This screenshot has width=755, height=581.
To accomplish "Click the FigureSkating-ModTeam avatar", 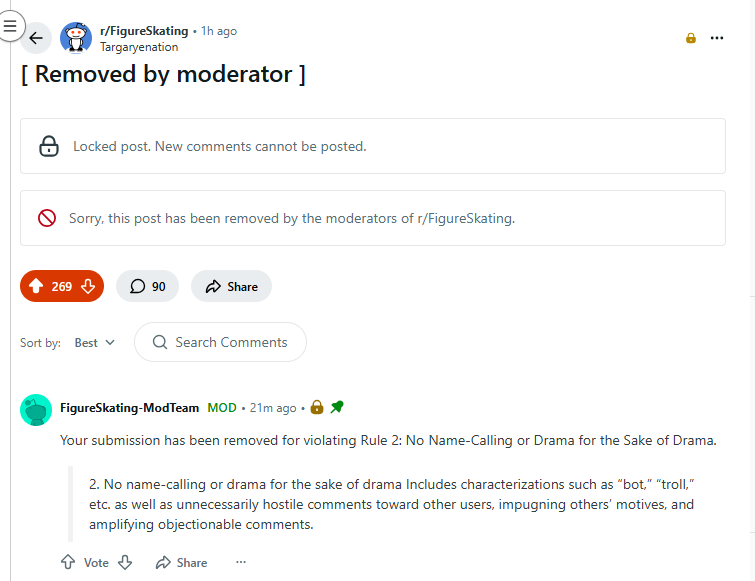I will tap(36, 410).
